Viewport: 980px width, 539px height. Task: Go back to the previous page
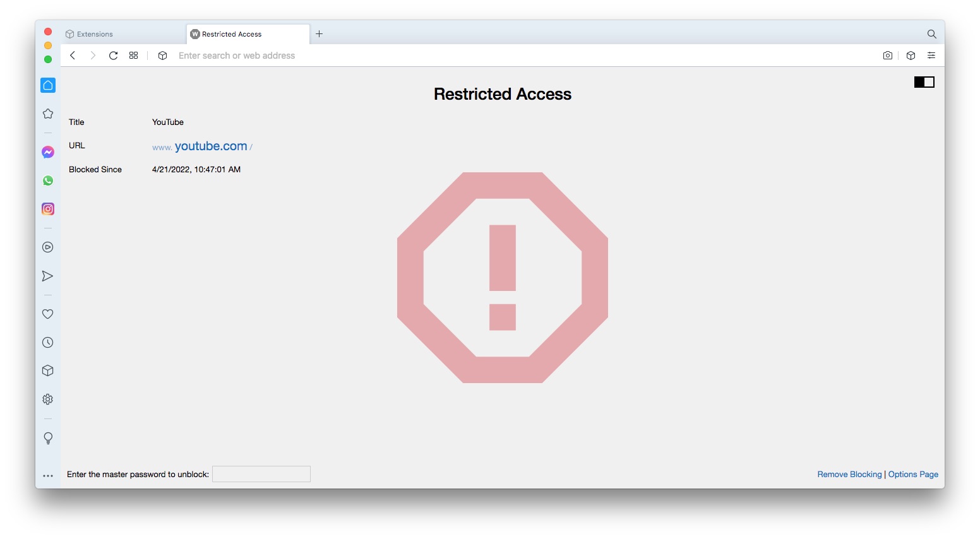tap(73, 56)
